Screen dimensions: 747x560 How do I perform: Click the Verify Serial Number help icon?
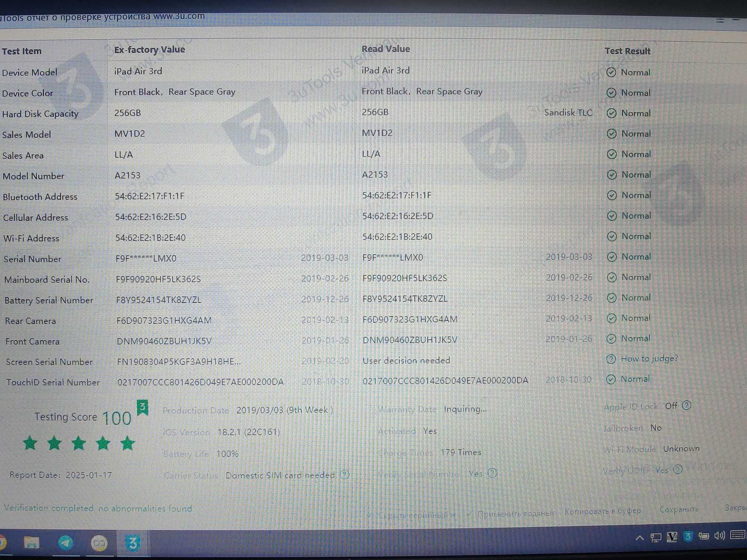tap(493, 473)
